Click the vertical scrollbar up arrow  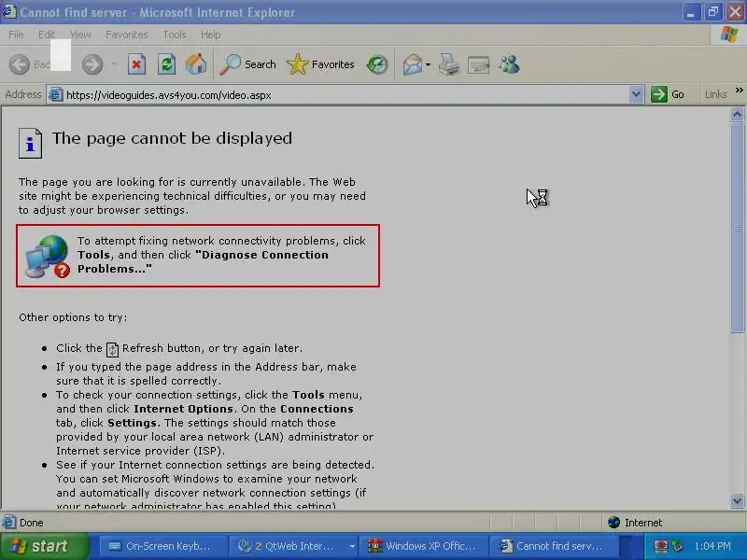[x=737, y=114]
